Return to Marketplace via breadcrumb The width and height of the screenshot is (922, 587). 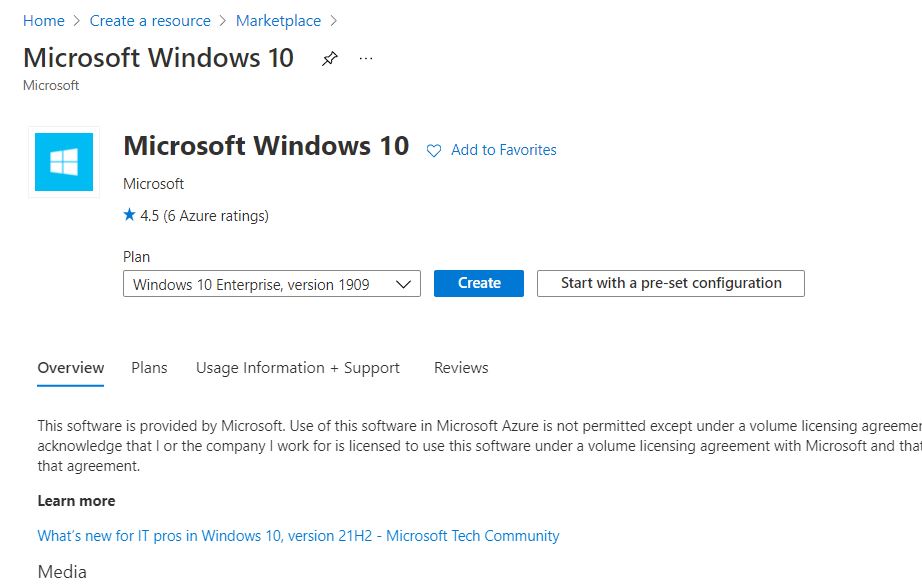point(278,21)
